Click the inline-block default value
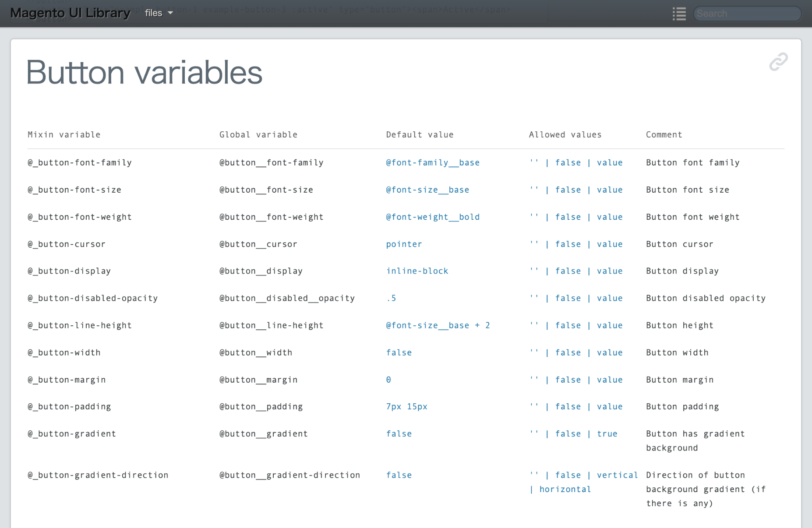 click(x=417, y=271)
